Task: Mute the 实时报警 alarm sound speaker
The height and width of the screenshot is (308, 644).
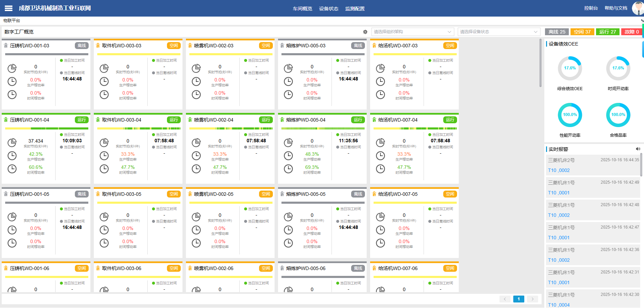Action: point(638,149)
